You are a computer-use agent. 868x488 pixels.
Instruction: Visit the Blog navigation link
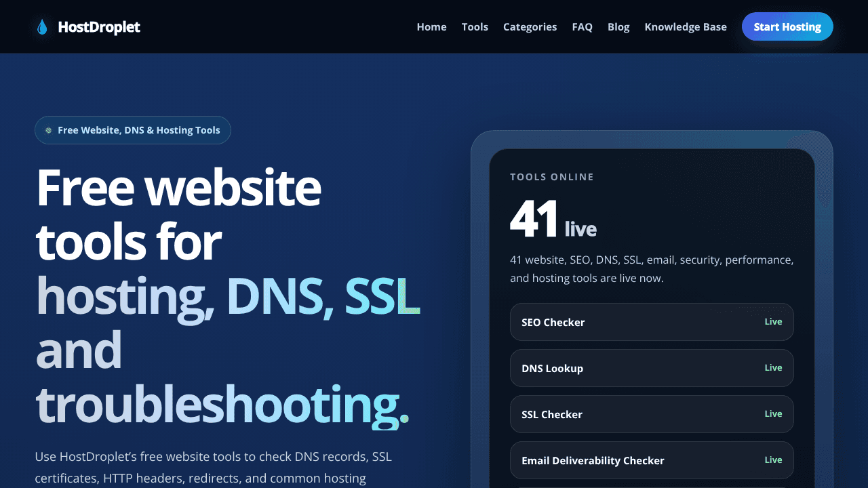click(618, 27)
